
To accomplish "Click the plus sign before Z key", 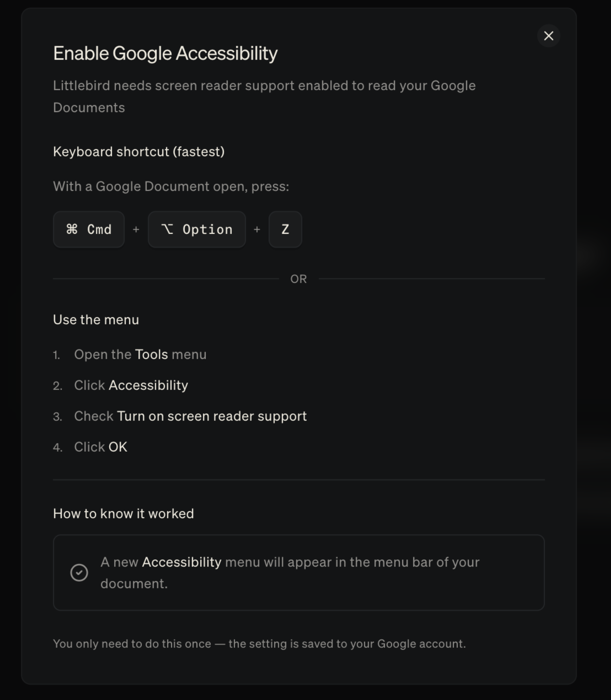I will (x=257, y=230).
